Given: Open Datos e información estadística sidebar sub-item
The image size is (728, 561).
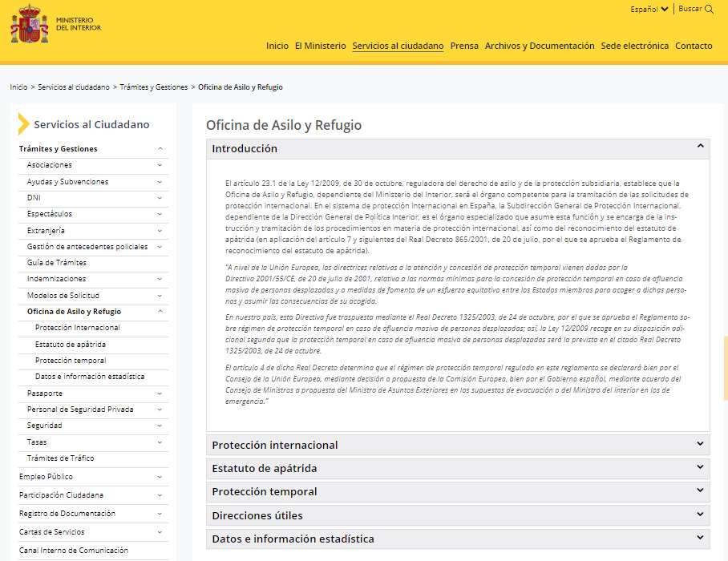Looking at the screenshot, I should pos(90,377).
